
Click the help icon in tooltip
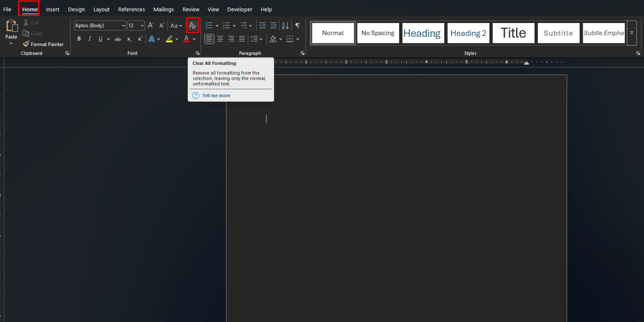(x=195, y=95)
